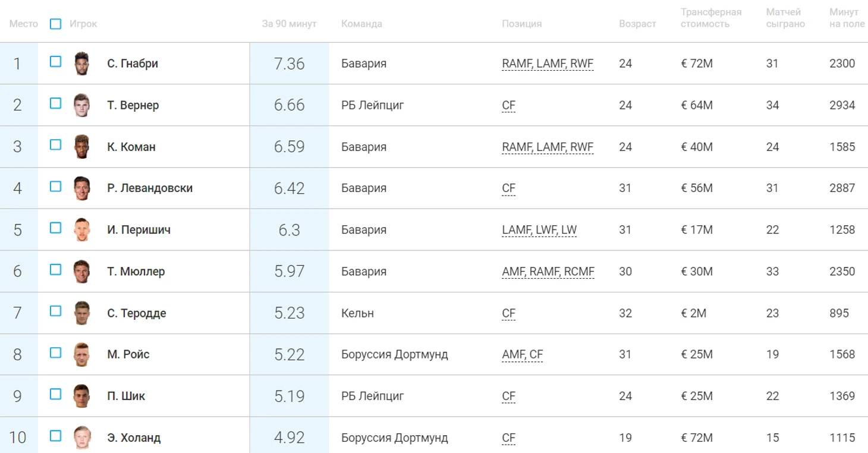Check the box for К. Коман
This screenshot has height=453, width=868.
[x=56, y=144]
